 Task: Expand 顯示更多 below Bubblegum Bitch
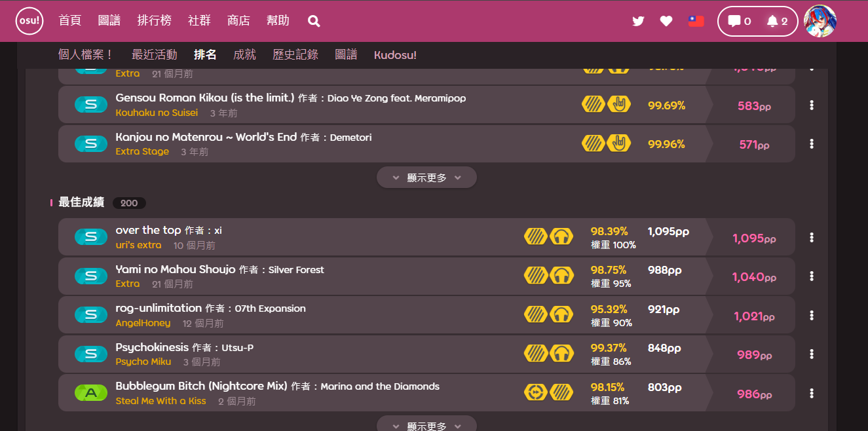click(x=426, y=424)
